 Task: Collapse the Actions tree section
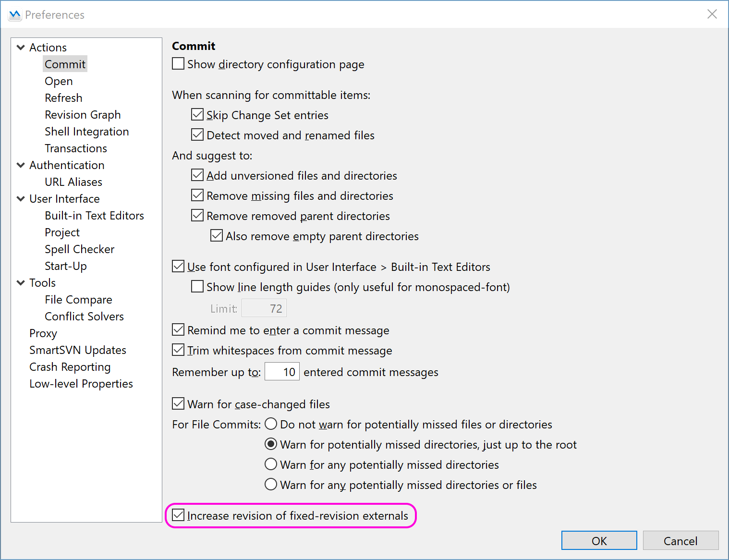[21, 47]
